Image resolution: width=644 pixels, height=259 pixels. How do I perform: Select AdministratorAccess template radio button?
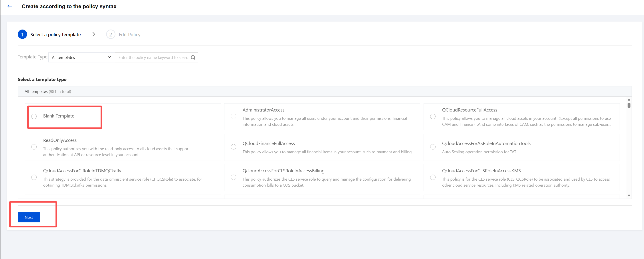click(233, 116)
